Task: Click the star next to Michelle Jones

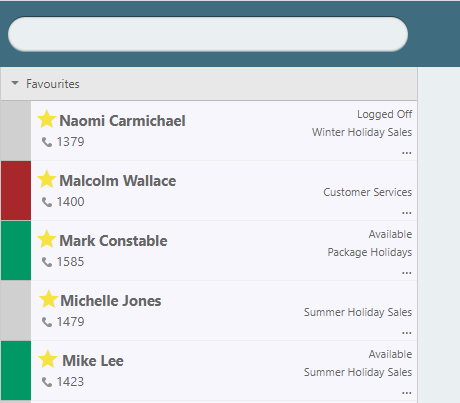Action: pyautogui.click(x=48, y=299)
